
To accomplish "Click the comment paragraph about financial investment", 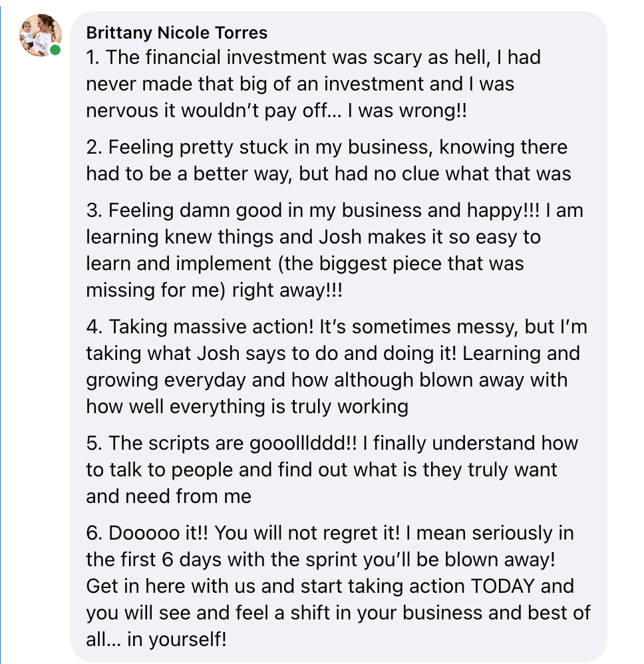I will point(313,84).
